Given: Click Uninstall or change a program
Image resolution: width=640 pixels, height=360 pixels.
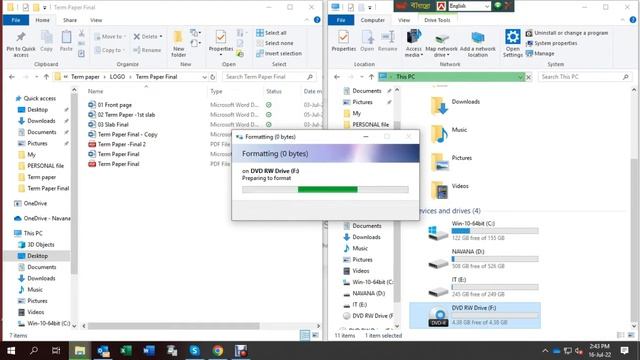Looking at the screenshot, I should [x=567, y=33].
